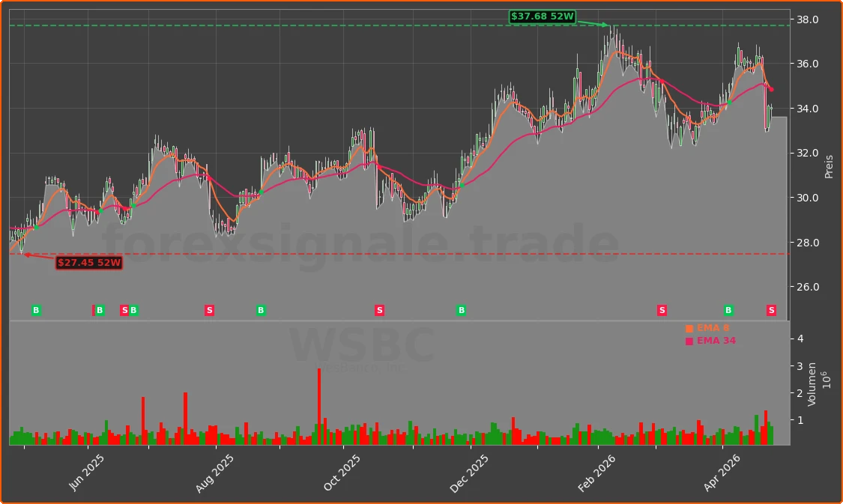Click the 26.0 price axis value
Viewport: 843px width, 504px height.
coord(808,287)
